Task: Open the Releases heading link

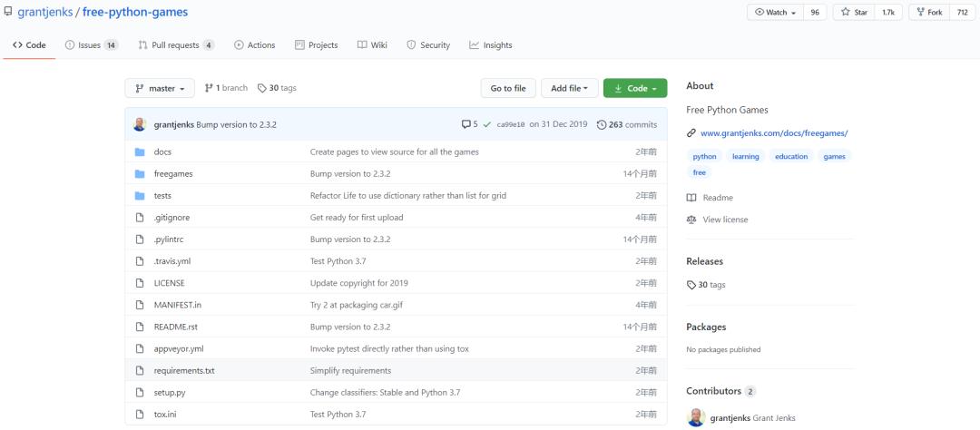Action: (704, 261)
